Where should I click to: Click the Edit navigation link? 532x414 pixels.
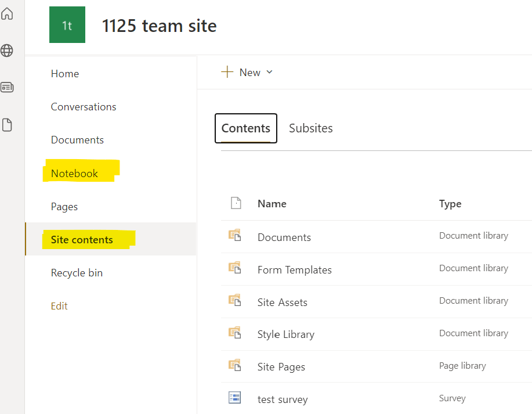point(59,306)
